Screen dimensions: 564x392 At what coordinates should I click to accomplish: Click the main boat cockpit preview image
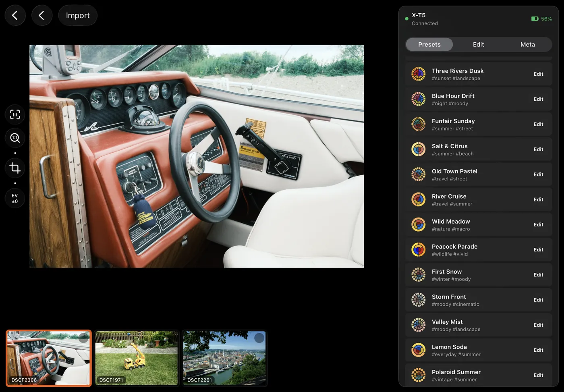click(x=197, y=156)
